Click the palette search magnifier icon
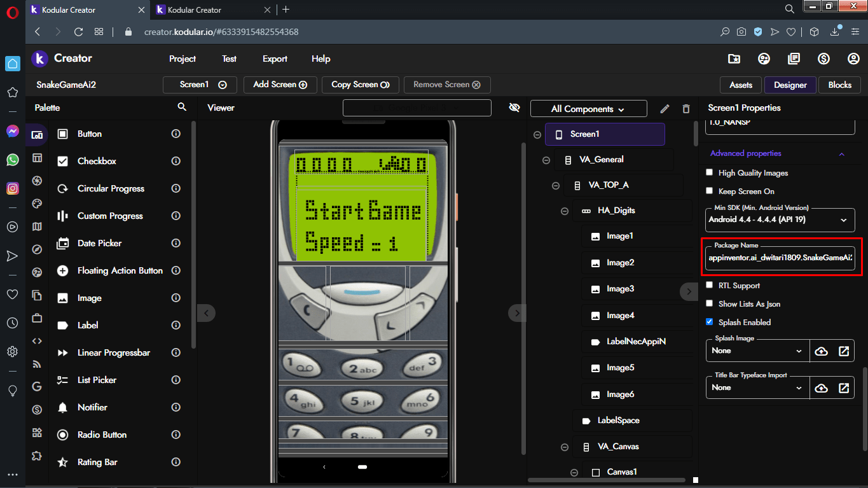Viewport: 868px width, 488px height. pos(182,108)
